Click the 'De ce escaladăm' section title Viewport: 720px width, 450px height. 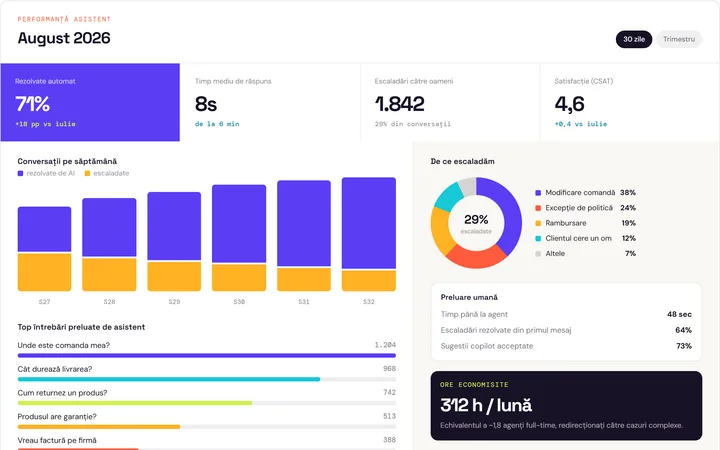462,162
